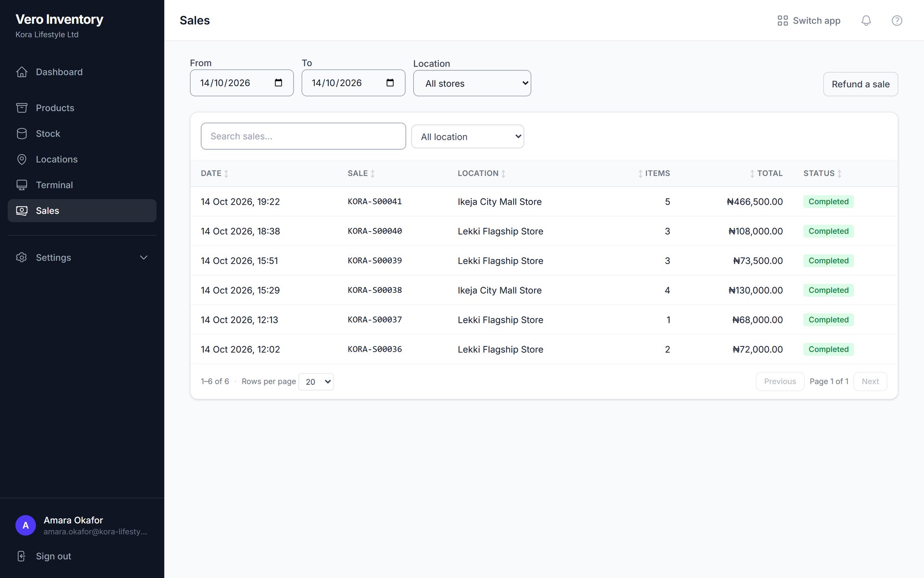Viewport: 924px width, 578px height.
Task: Sort by Items column header
Action: 654,173
